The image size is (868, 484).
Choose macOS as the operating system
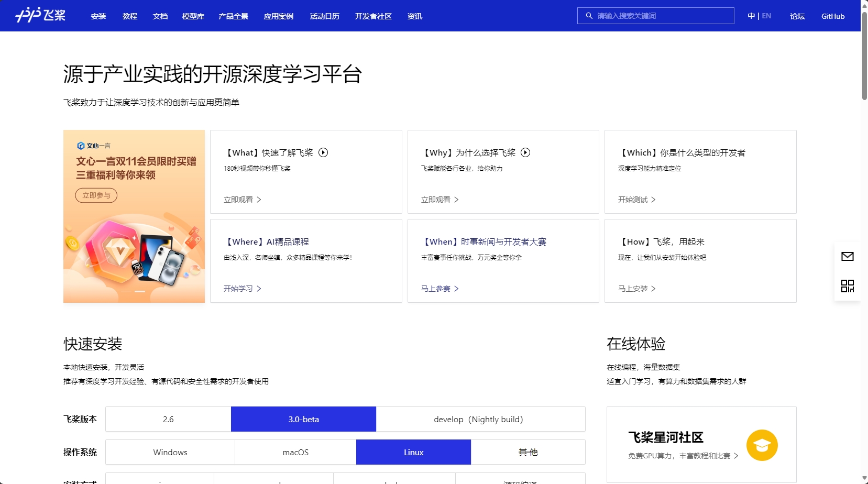(295, 452)
